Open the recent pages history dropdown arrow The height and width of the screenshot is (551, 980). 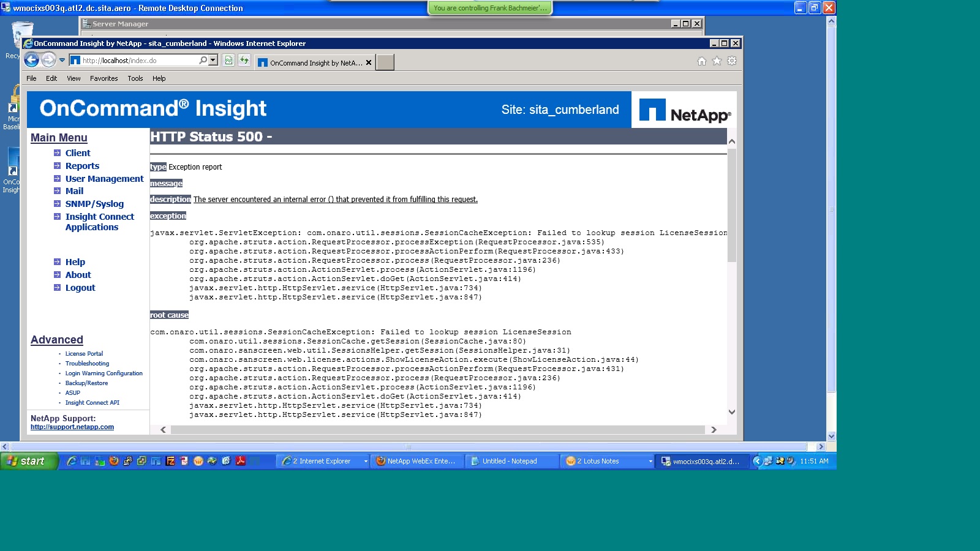[x=62, y=60]
